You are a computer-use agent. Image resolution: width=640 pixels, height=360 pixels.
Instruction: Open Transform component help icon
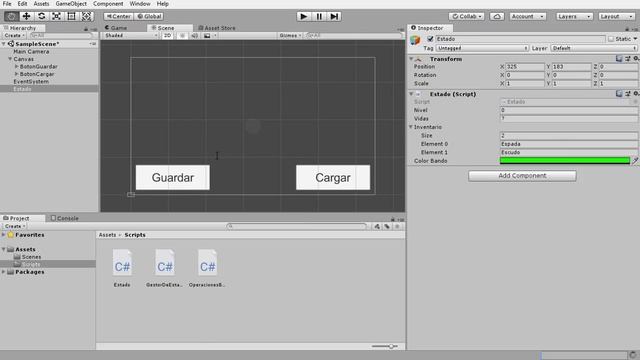[x=619, y=59]
